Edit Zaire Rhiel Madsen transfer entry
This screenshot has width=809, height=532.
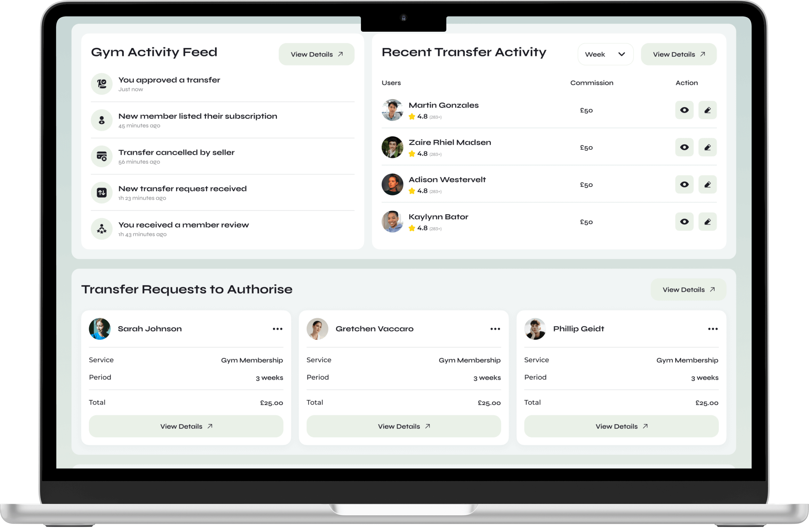707,147
